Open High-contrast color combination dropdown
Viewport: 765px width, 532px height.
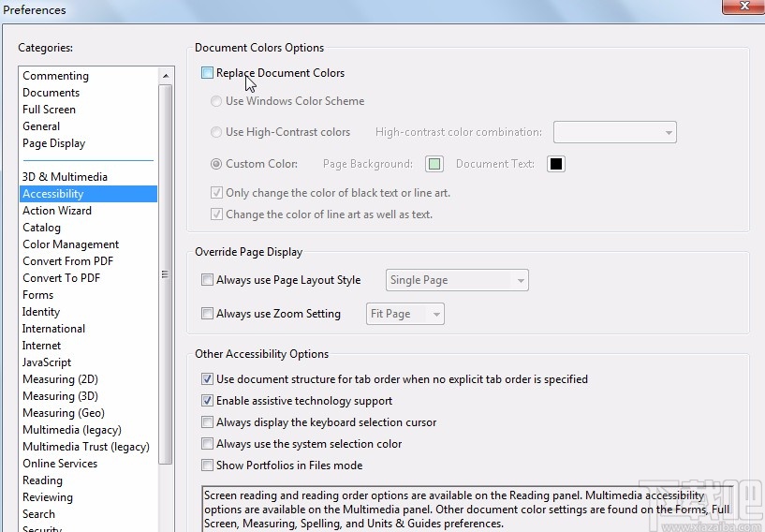615,132
